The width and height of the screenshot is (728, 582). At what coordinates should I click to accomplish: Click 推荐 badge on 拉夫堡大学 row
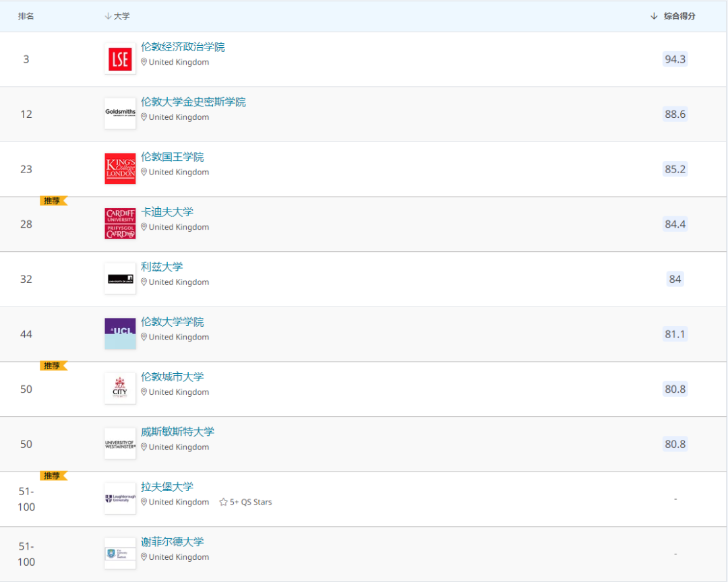coord(53,476)
